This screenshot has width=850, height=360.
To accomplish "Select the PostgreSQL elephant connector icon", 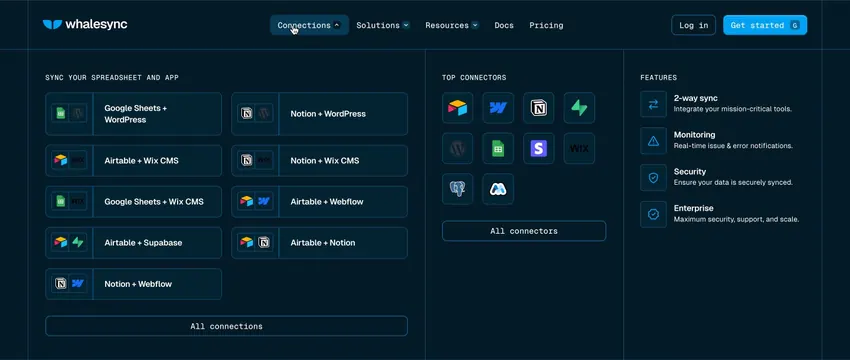I will pos(458,189).
